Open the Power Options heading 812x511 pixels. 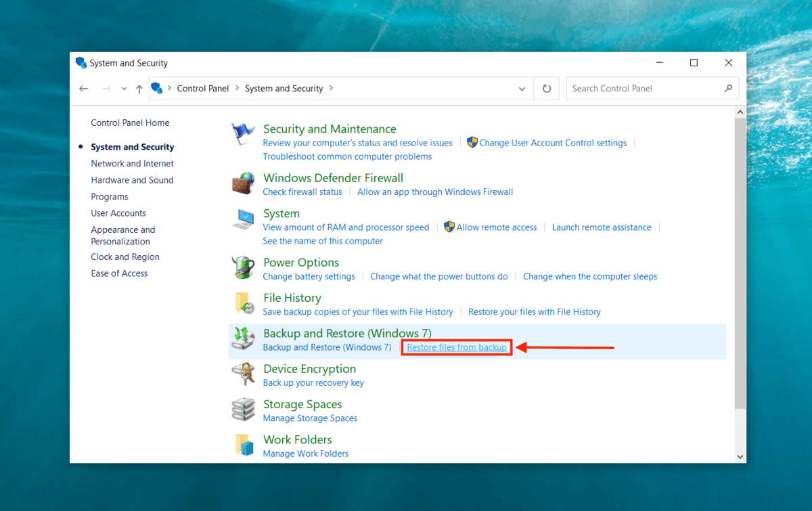pos(301,263)
